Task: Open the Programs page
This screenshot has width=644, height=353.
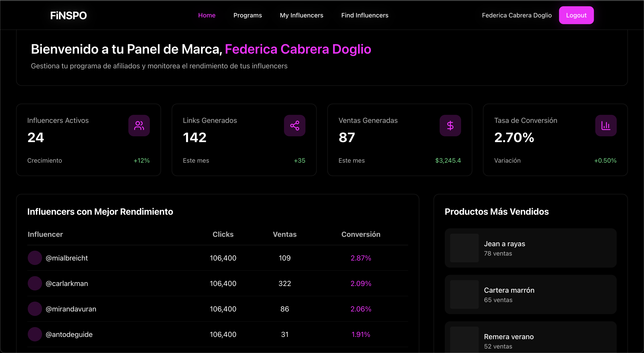Action: tap(248, 15)
